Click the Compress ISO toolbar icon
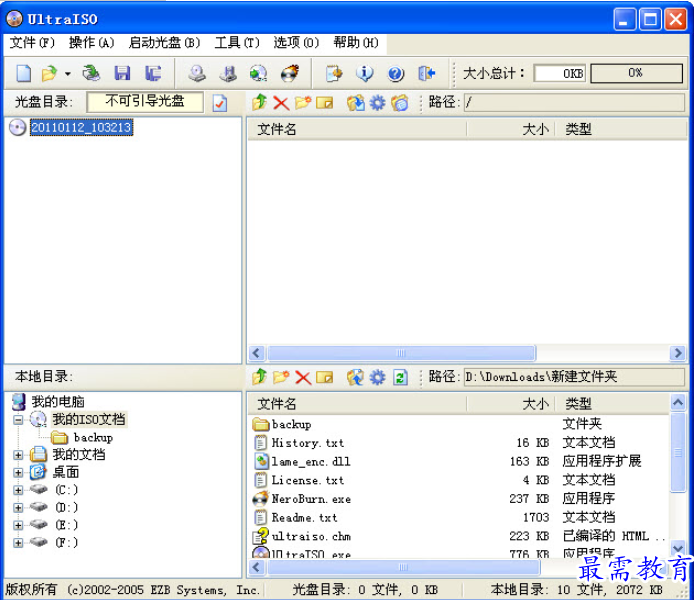The image size is (700, 600). 228,73
